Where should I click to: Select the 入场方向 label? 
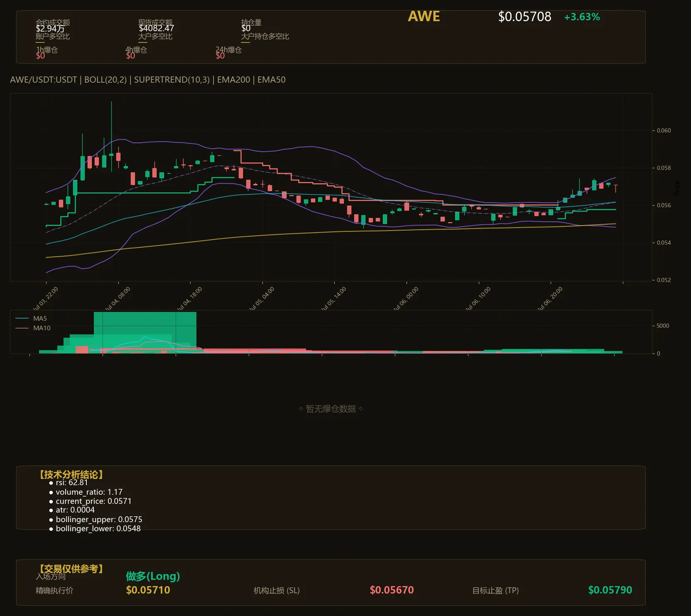[51, 576]
